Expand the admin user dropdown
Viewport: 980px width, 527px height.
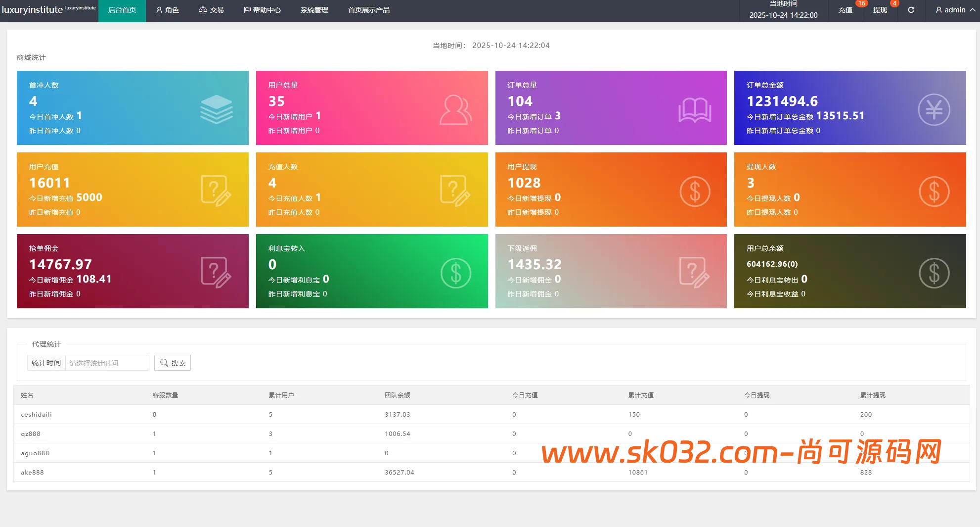955,10
